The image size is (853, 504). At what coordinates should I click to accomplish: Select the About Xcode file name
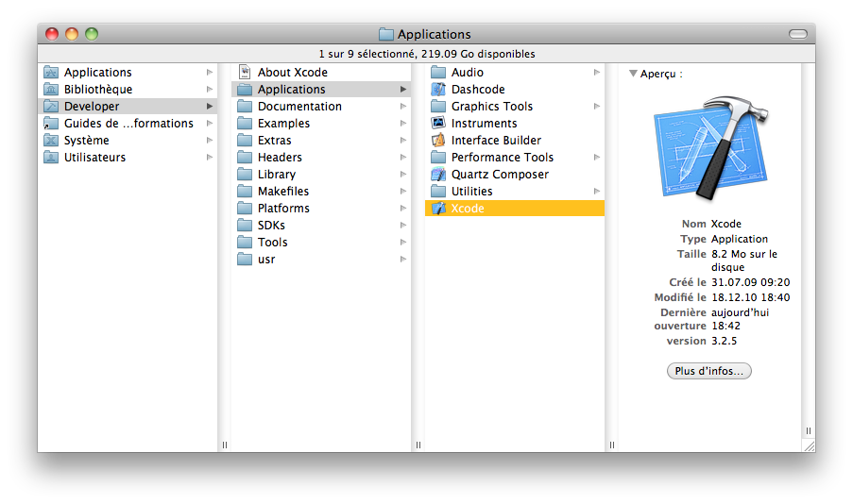293,73
